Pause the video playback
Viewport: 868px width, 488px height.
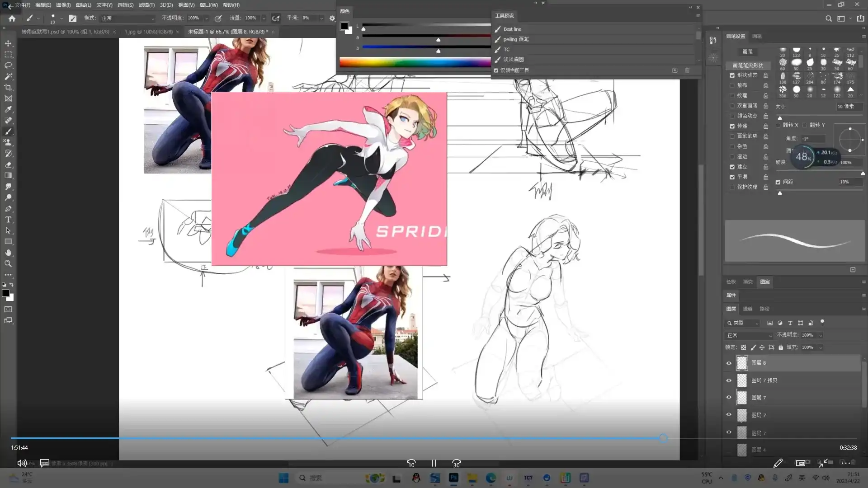click(x=434, y=463)
